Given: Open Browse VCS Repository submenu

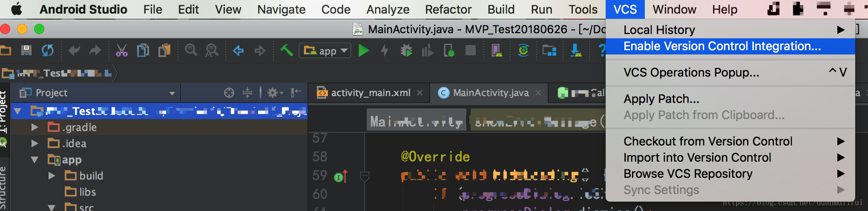Looking at the screenshot, I should pyautogui.click(x=730, y=174).
